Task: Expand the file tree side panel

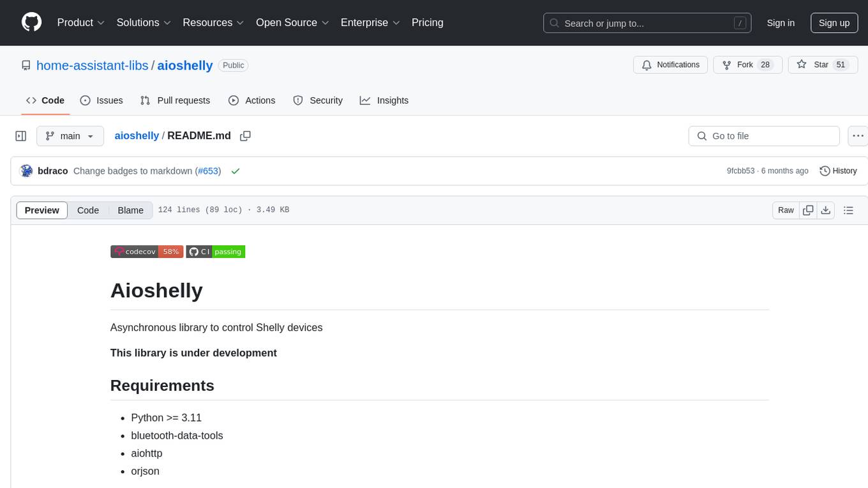Action: pyautogui.click(x=21, y=136)
